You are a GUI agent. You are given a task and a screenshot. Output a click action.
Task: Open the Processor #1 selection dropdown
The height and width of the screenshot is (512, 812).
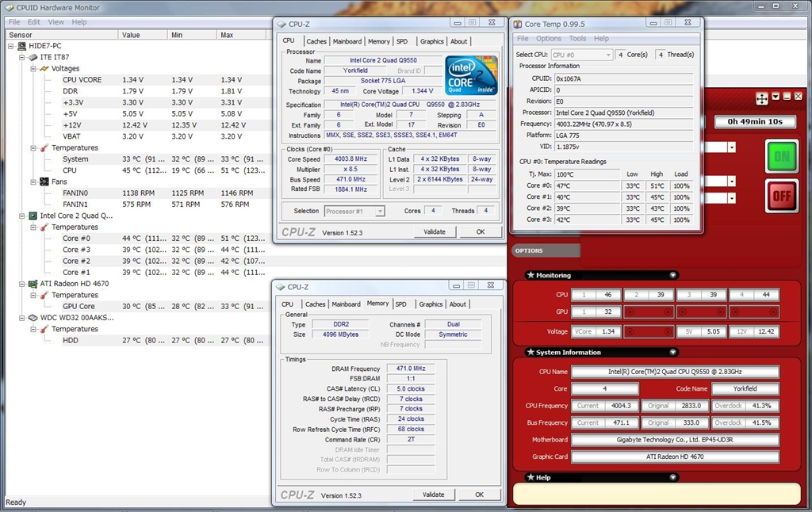click(x=380, y=212)
